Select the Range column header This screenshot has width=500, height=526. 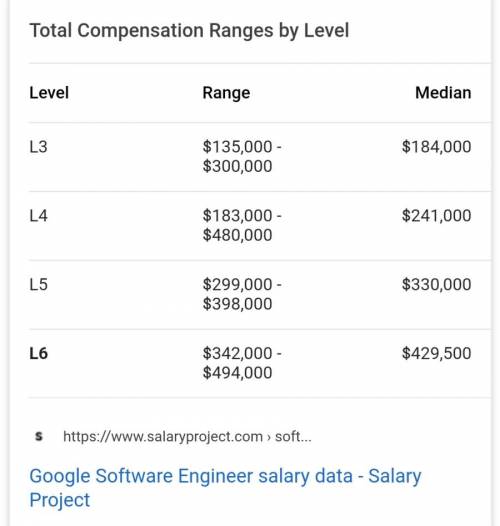click(226, 93)
